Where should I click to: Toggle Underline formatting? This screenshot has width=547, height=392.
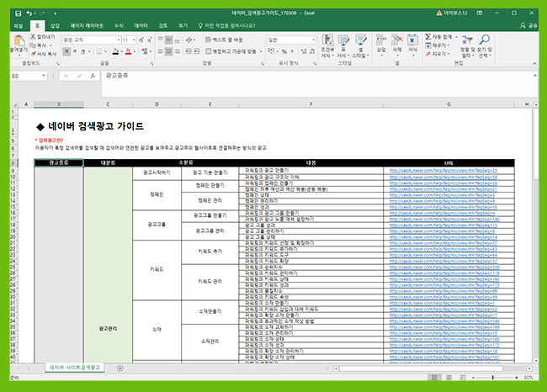(83, 51)
